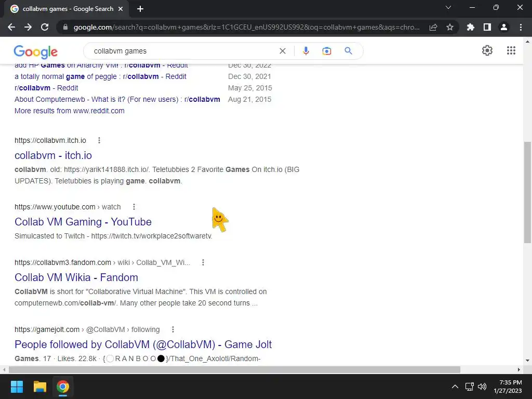
Task: Click the horizontal scrollbar thumb
Action: point(234,370)
